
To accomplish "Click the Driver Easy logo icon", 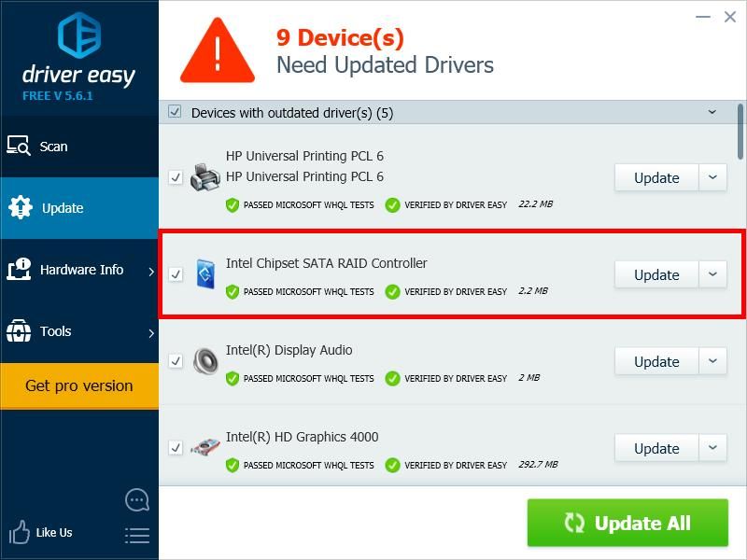I will pyautogui.click(x=79, y=35).
